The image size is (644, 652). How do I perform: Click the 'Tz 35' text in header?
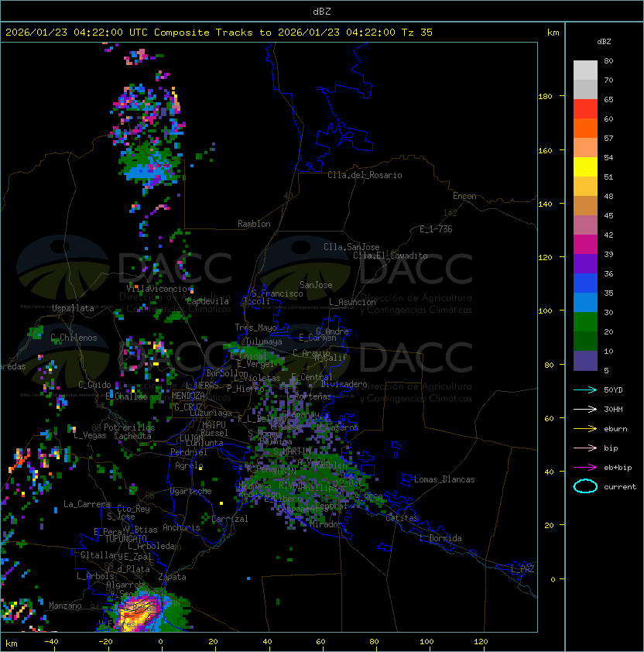[x=417, y=33]
